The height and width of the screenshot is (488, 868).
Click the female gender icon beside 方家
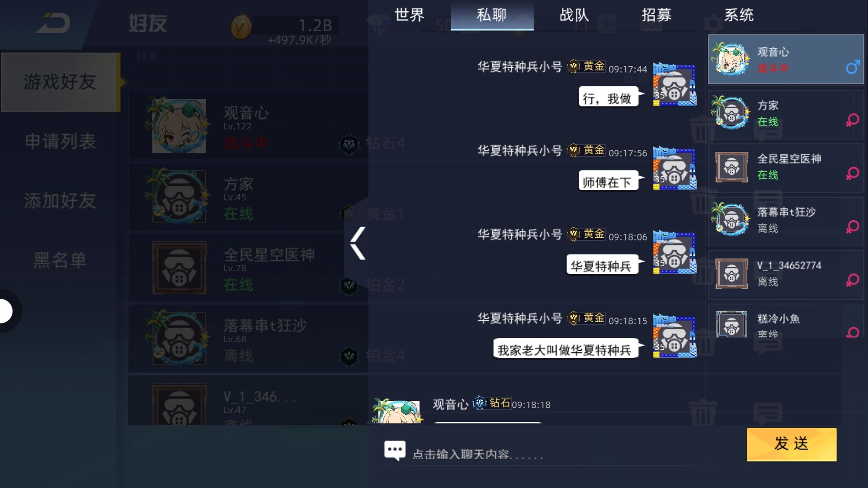[x=853, y=120]
